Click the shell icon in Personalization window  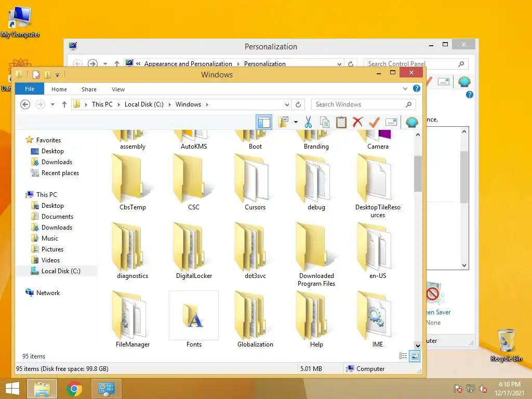(x=464, y=82)
